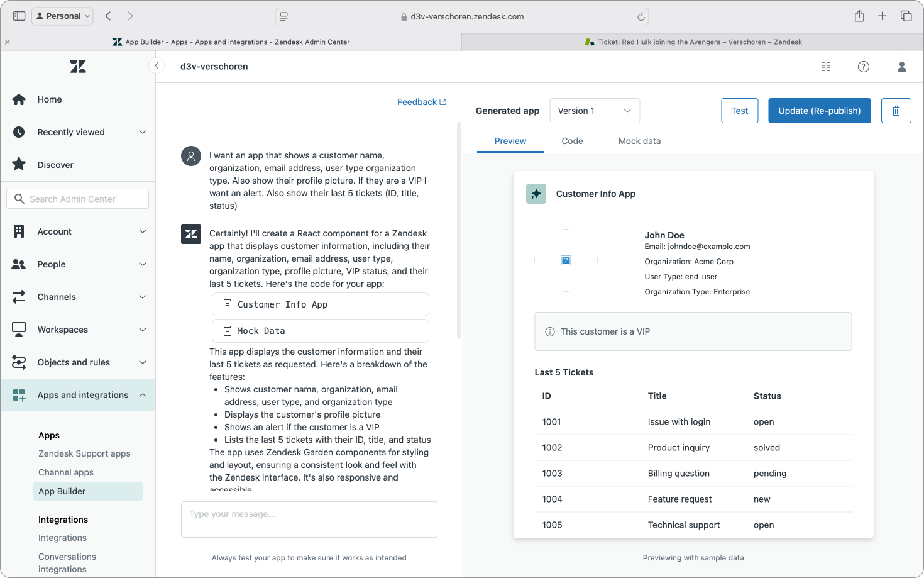Open the Feedback external link
The height and width of the screenshot is (578, 924).
point(422,102)
